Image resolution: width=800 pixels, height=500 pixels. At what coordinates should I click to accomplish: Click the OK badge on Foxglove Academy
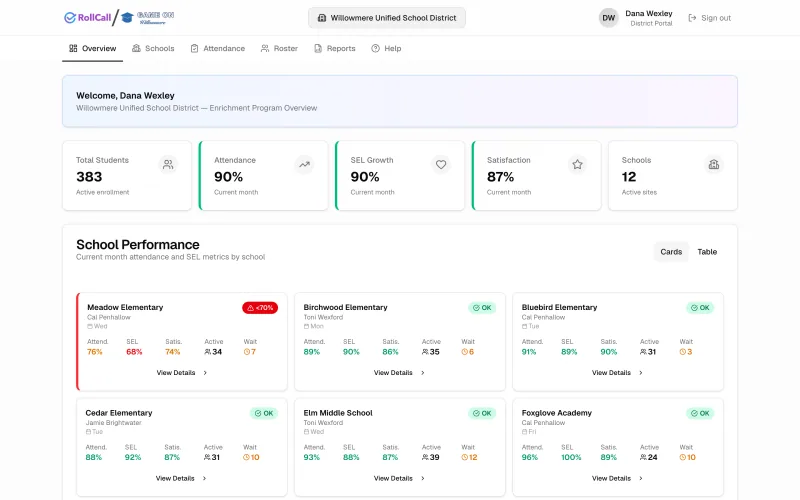(700, 413)
